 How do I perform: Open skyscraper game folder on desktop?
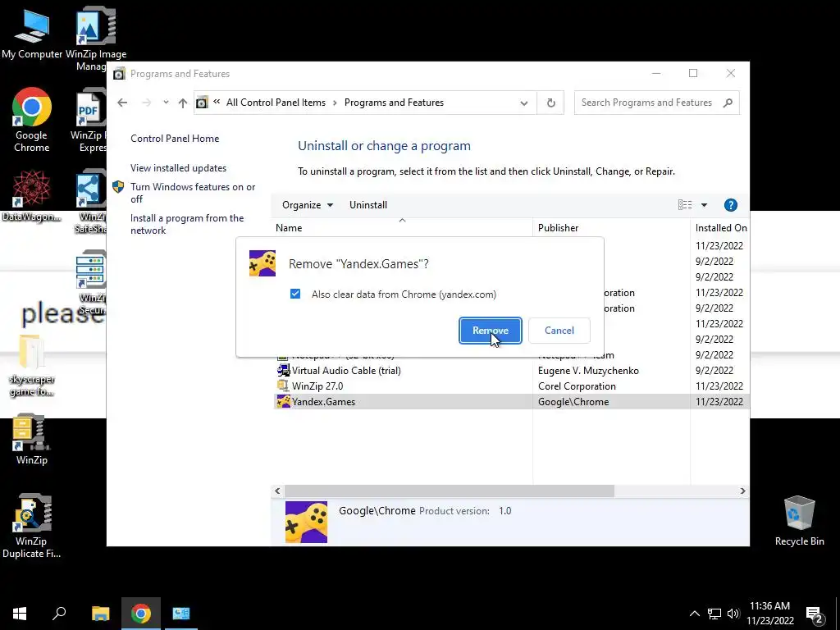[x=32, y=366]
